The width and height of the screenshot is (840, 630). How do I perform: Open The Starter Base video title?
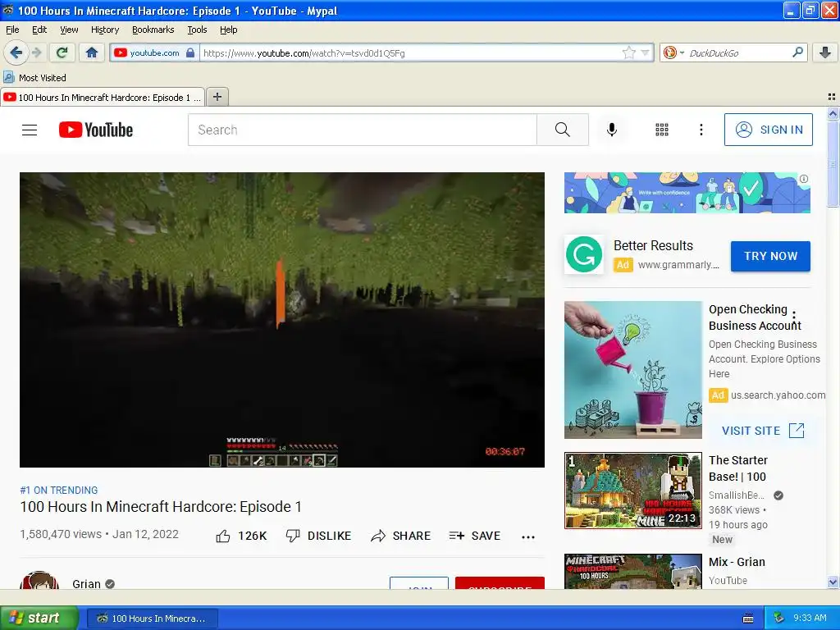point(738,468)
